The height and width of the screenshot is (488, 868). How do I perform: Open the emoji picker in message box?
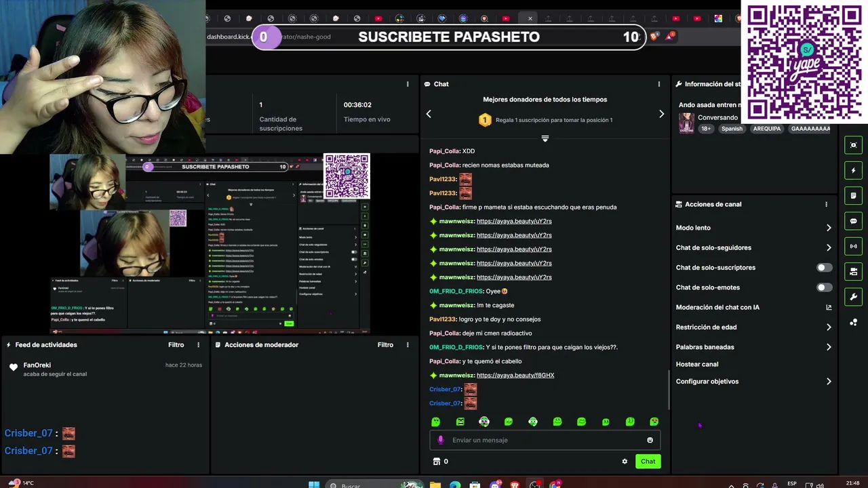click(650, 440)
